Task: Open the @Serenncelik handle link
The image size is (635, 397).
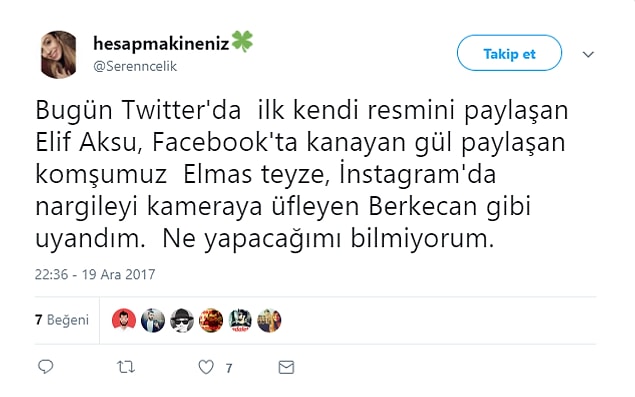Action: coord(135,66)
